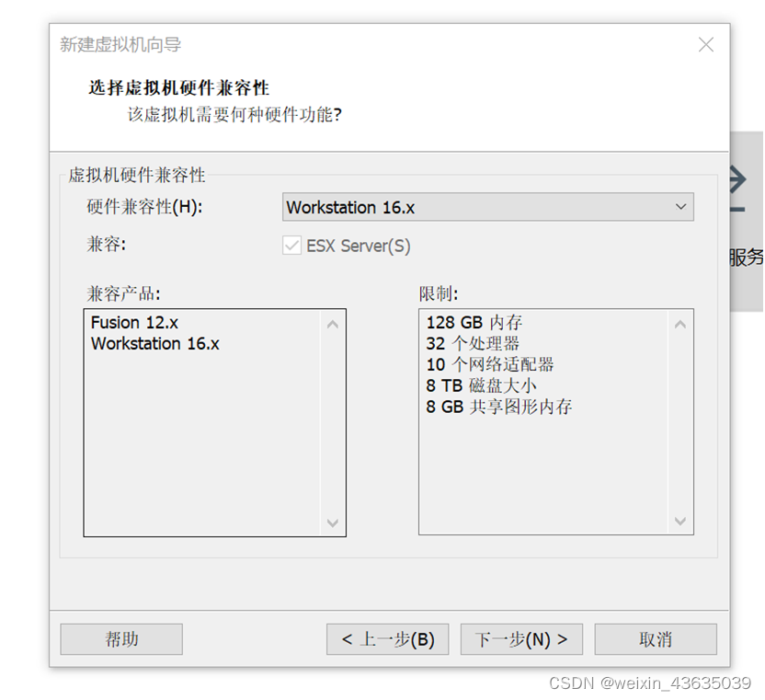
Task: Click the 8 GB 共享图形内存 limit entry
Action: (498, 407)
